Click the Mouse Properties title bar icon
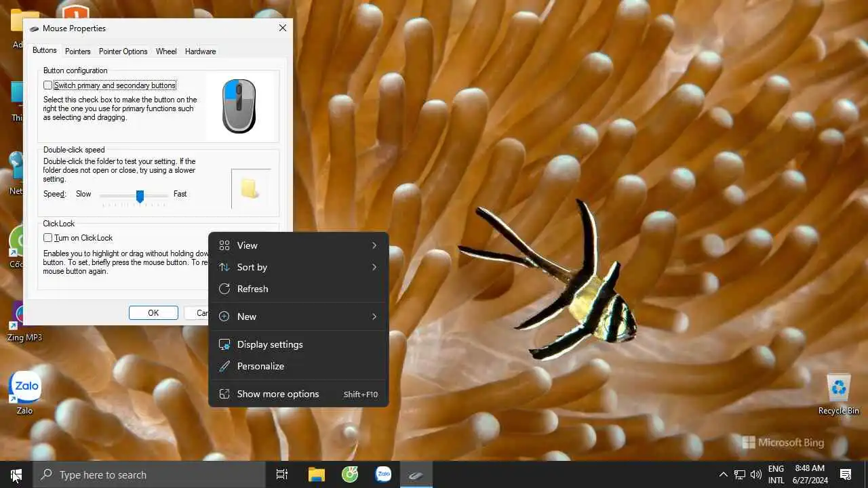Viewport: 868px width, 488px height. click(35, 28)
